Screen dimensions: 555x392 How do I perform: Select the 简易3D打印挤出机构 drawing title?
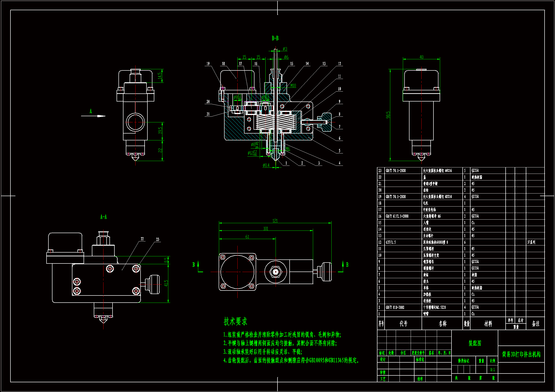(x=521, y=354)
